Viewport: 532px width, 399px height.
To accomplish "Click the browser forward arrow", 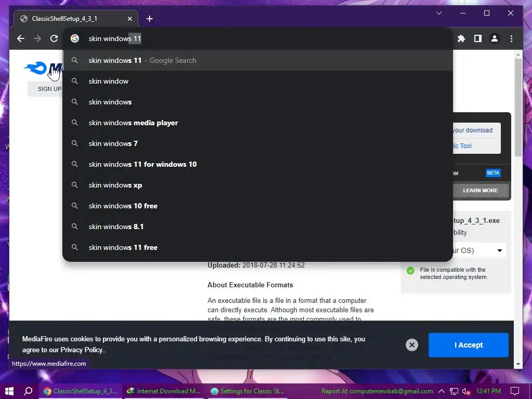I will pyautogui.click(x=37, y=38).
